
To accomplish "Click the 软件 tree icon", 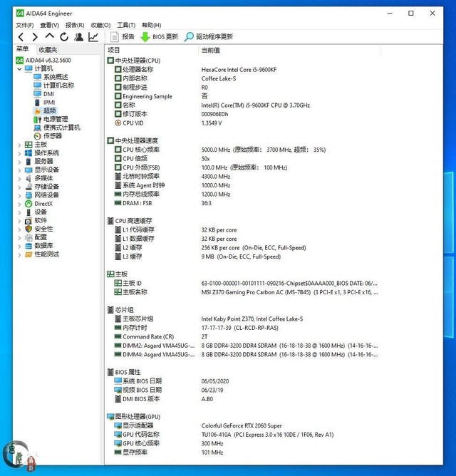I will click(x=28, y=220).
